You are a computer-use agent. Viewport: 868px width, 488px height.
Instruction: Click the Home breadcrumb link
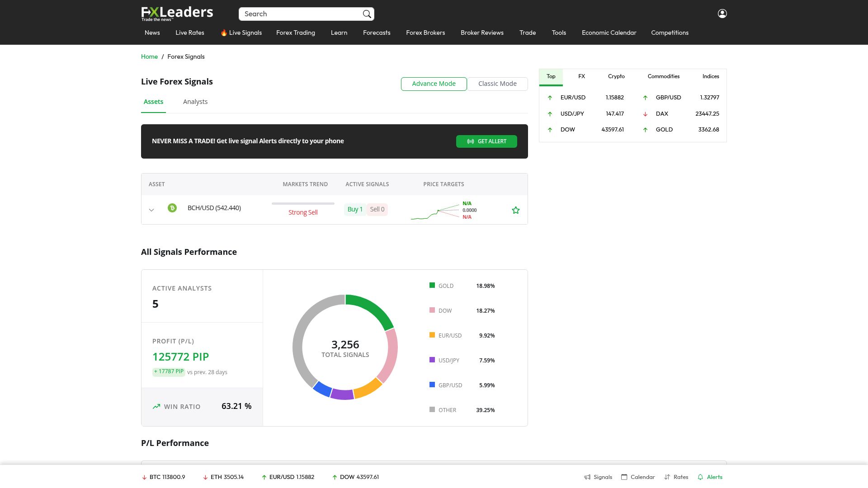point(149,57)
